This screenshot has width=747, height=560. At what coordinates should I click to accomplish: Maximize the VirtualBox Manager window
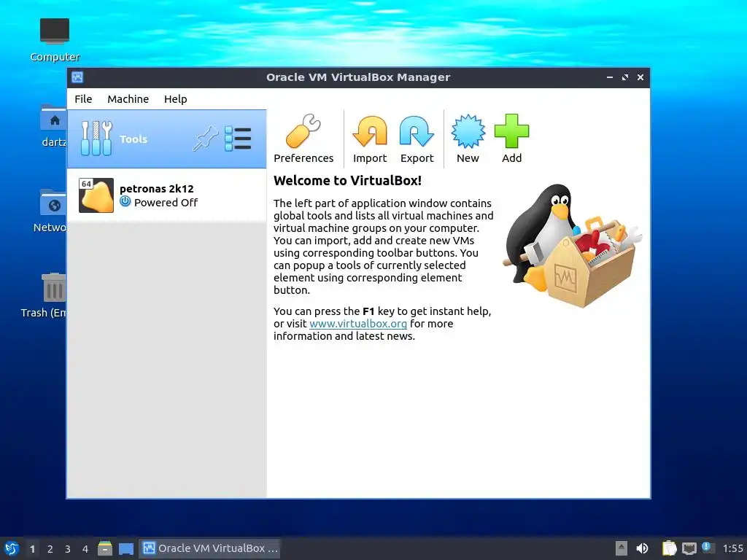tap(625, 77)
